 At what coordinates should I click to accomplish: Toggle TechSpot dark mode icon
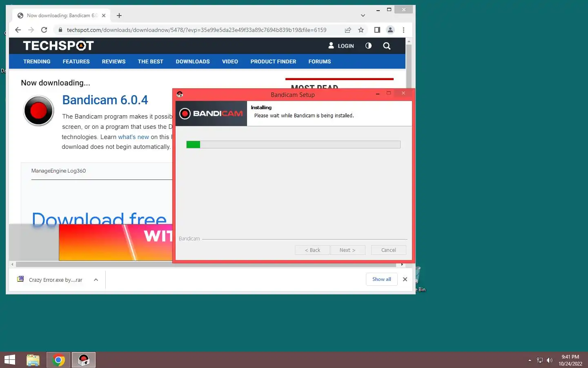[368, 46]
